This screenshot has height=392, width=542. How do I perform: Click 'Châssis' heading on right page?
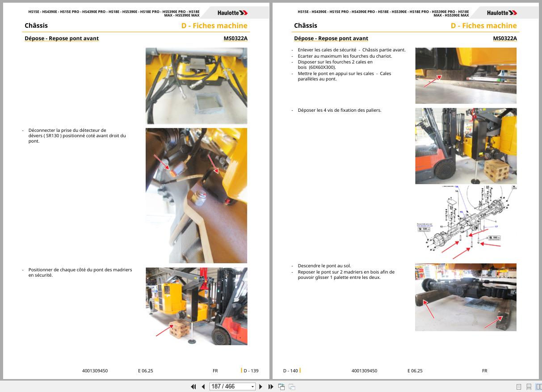click(306, 26)
